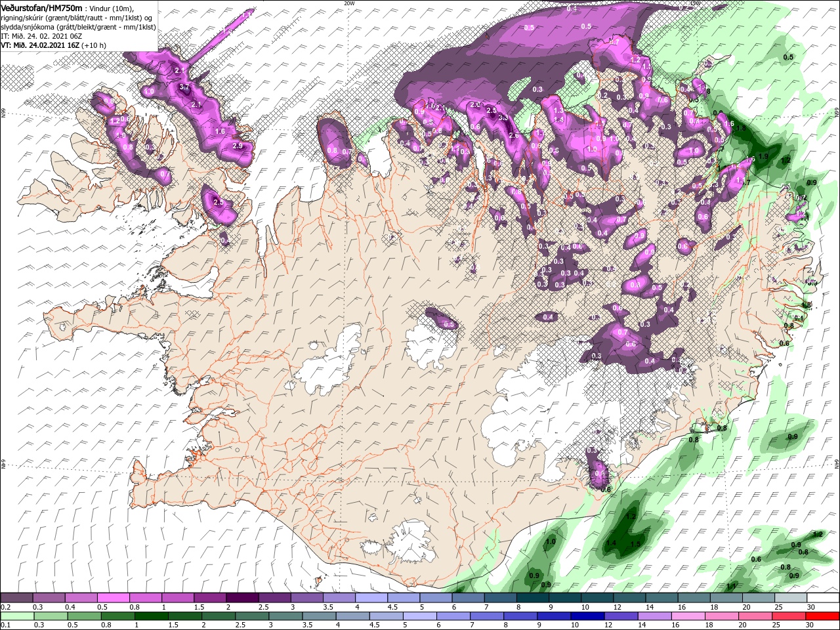
Task: Click the 2.6 snowfall value on the map
Action: [x=514, y=136]
